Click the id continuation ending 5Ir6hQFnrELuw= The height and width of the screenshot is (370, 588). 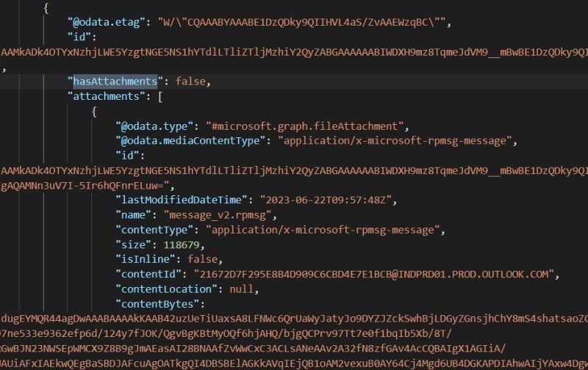(x=85, y=186)
